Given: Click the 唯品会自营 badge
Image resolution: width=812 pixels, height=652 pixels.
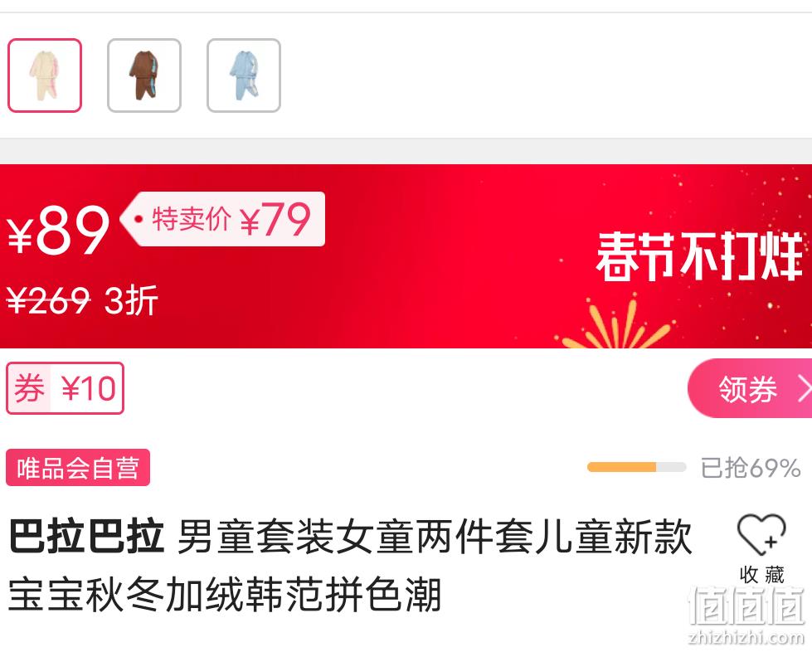Looking at the screenshot, I should pyautogui.click(x=78, y=468).
